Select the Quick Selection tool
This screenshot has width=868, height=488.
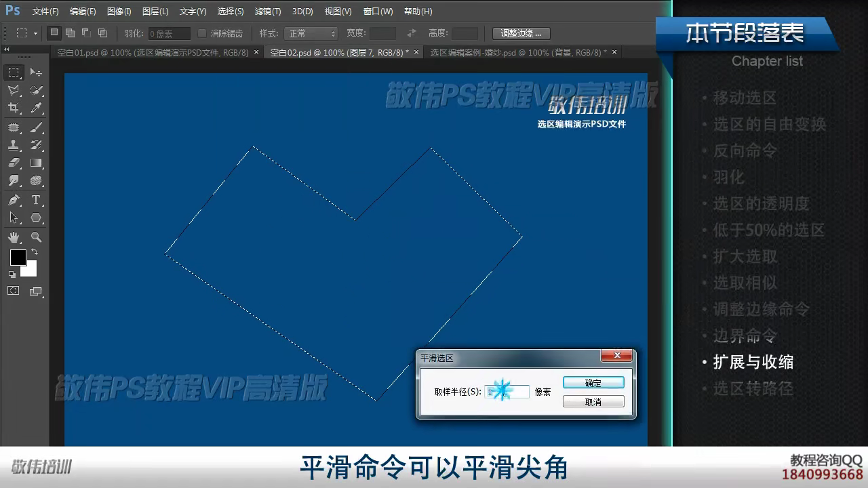point(36,90)
